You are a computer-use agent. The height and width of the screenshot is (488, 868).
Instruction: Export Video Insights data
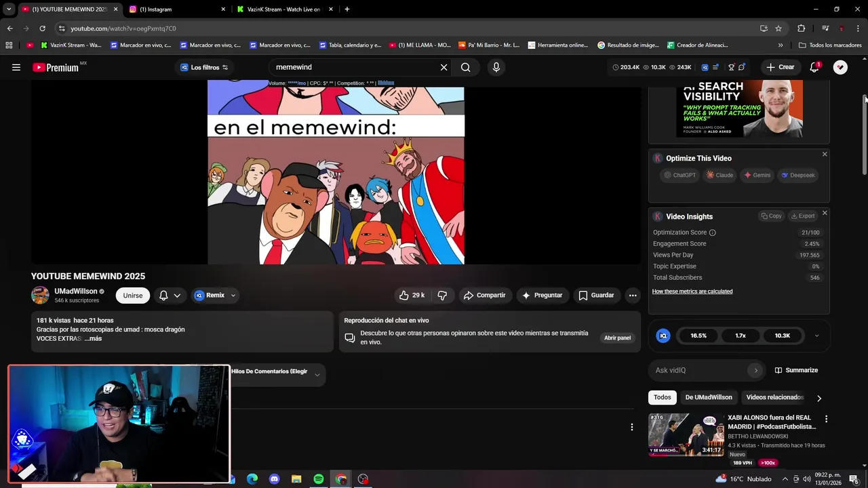pos(802,216)
